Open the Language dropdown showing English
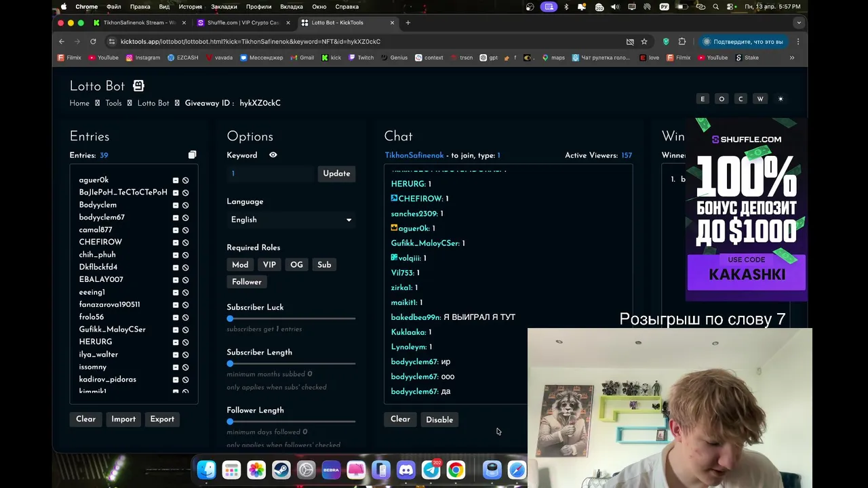The width and height of the screenshot is (868, 488). click(x=291, y=220)
